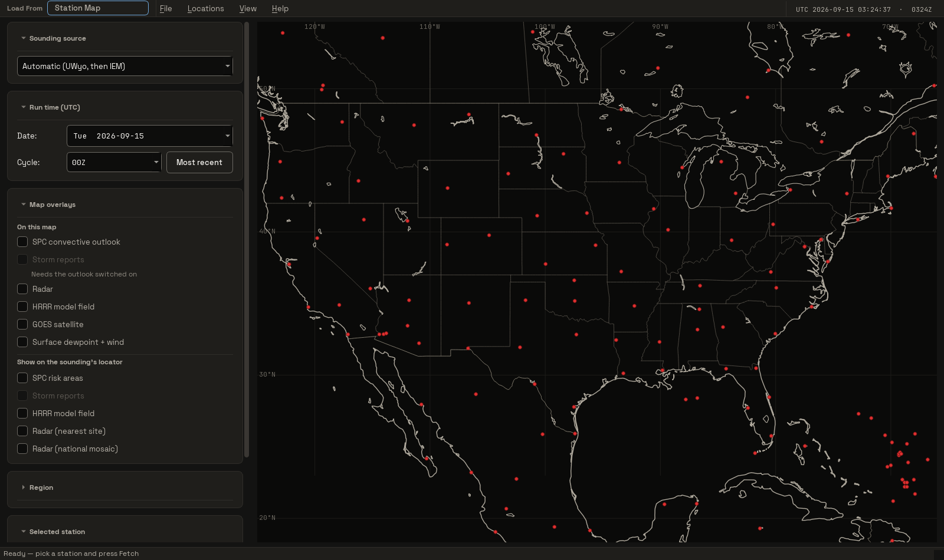Enable SPC convective outlook overlay
944x560 pixels.
(22, 242)
